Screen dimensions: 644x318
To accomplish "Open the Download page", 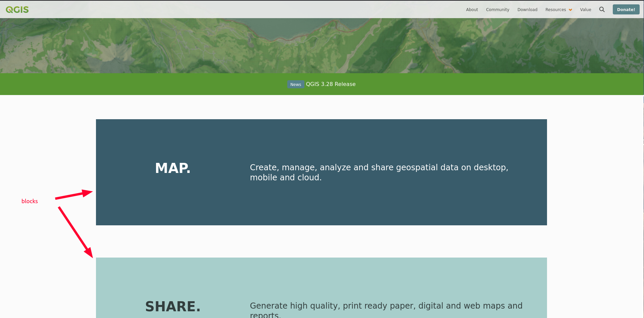I will (527, 10).
